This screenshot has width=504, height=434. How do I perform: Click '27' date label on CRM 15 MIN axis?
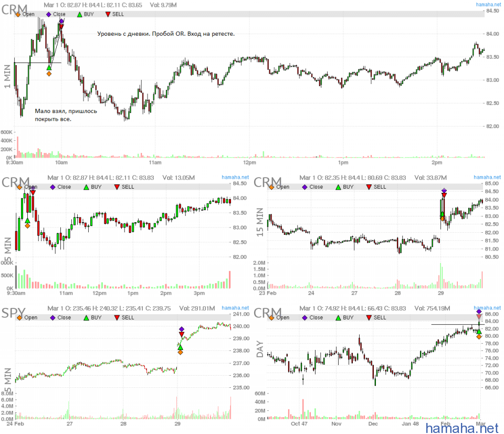pos(354,293)
